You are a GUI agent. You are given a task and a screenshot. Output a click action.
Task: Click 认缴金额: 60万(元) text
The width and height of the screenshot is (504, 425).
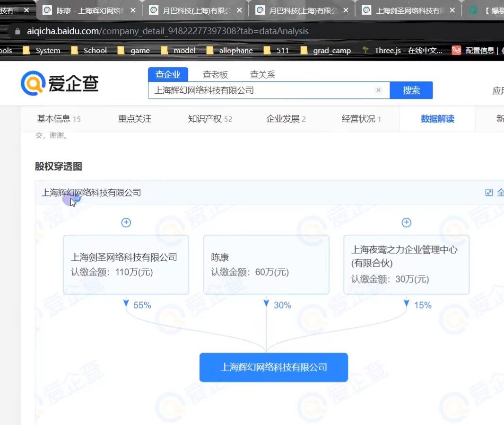click(250, 272)
